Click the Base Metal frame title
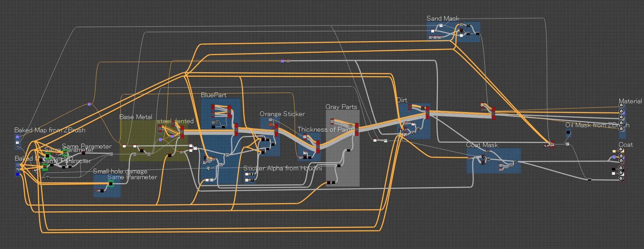 [136, 117]
